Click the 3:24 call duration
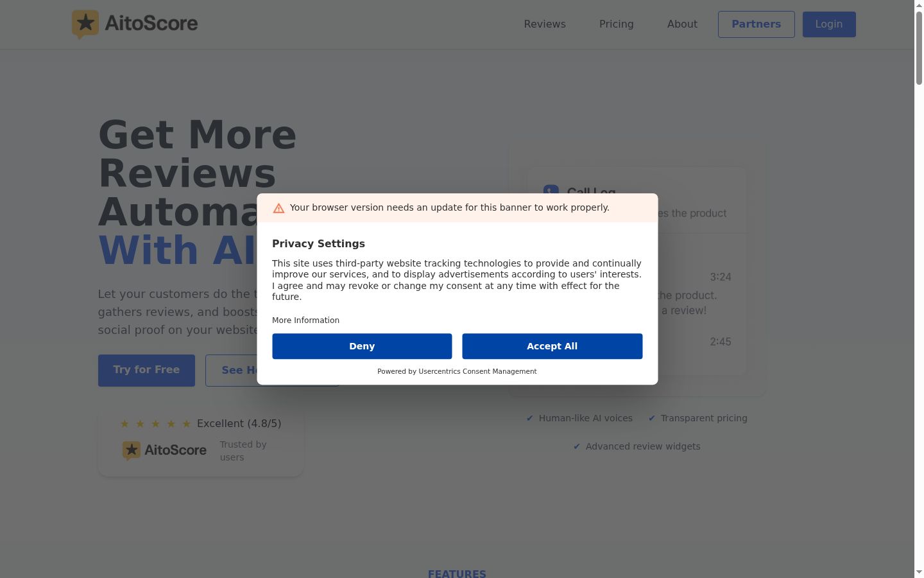Image resolution: width=924 pixels, height=578 pixels. [721, 277]
